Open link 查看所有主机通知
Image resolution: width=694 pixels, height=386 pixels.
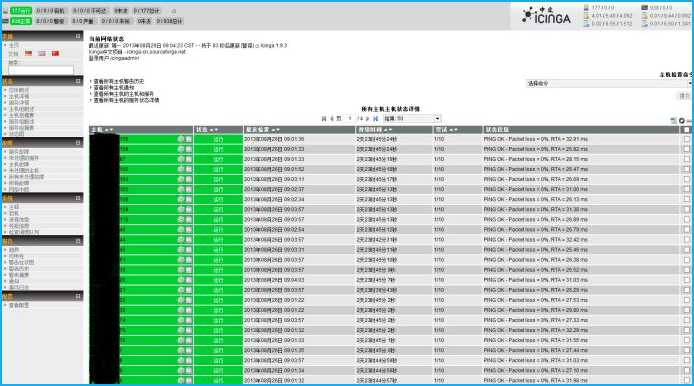coord(114,88)
